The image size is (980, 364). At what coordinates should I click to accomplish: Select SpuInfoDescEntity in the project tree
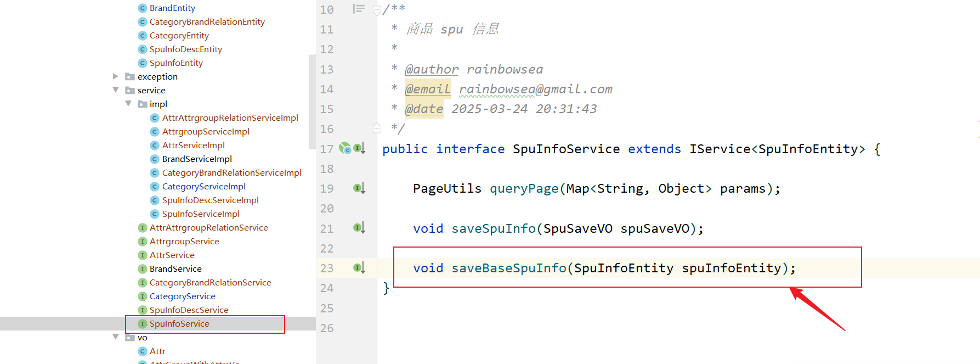coord(186,49)
